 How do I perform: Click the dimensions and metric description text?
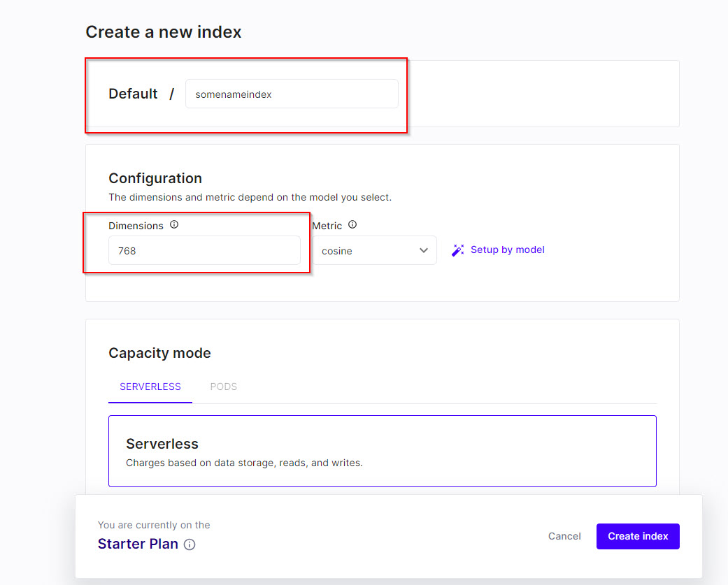[x=250, y=197]
